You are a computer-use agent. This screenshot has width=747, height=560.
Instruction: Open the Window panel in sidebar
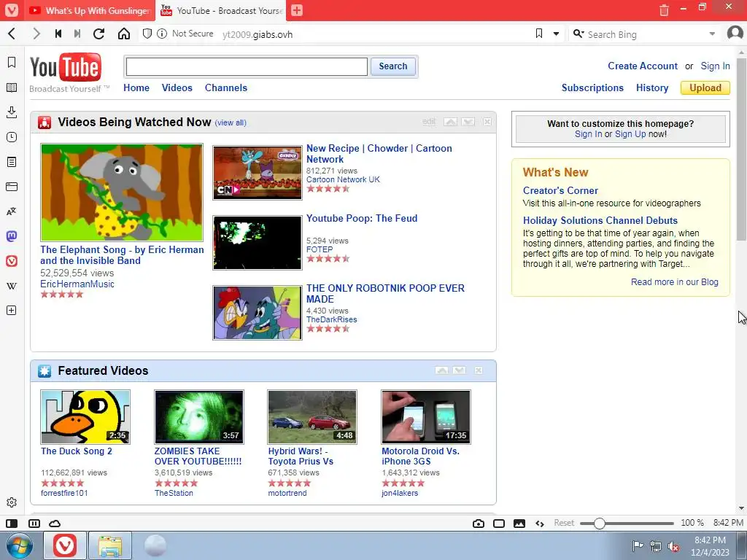[x=12, y=187]
